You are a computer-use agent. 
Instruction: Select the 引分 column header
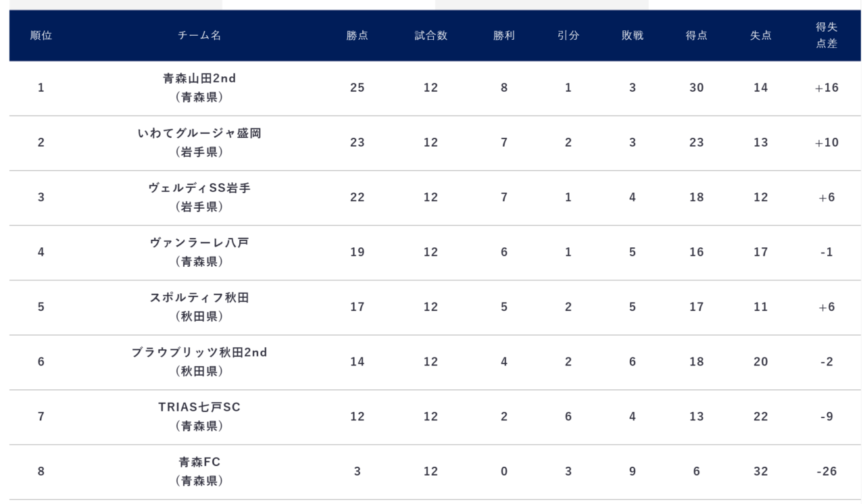coord(568,36)
